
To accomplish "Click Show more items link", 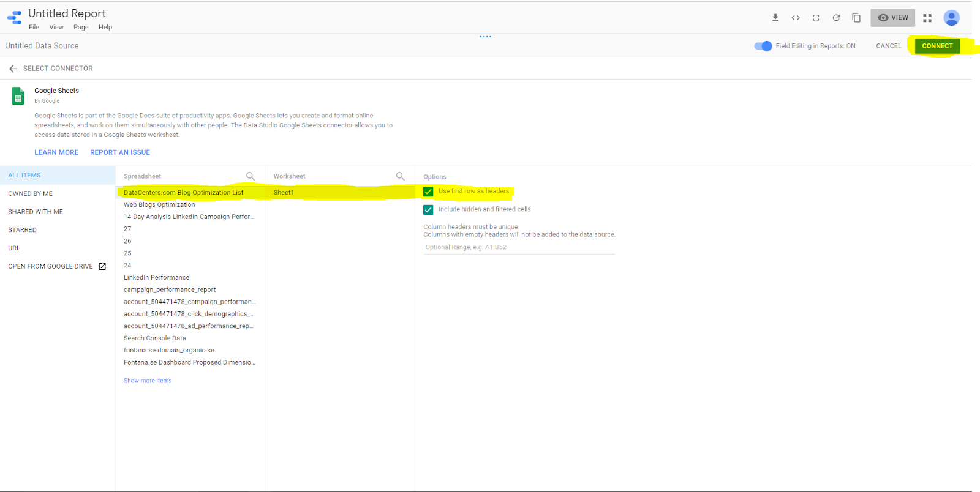I will [148, 381].
